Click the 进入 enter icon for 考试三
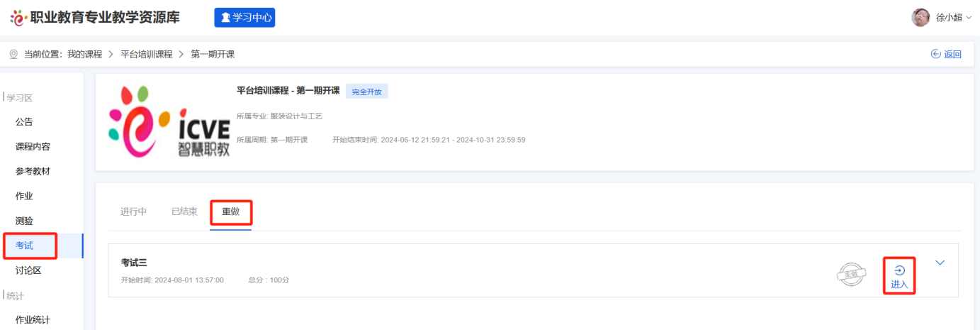The image size is (980, 330). (x=899, y=276)
